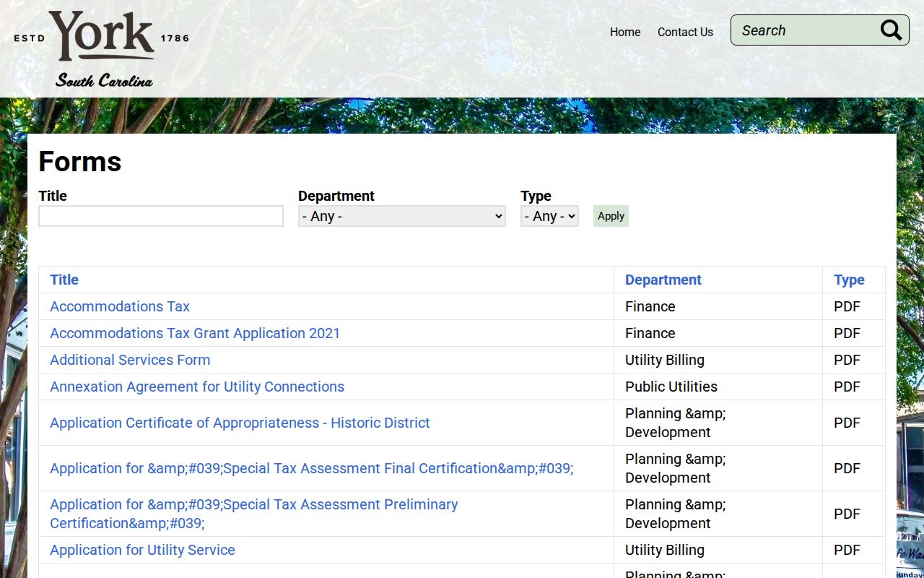Image resolution: width=924 pixels, height=578 pixels.
Task: Click PDF in the Application for Utility Service row
Action: pos(847,550)
